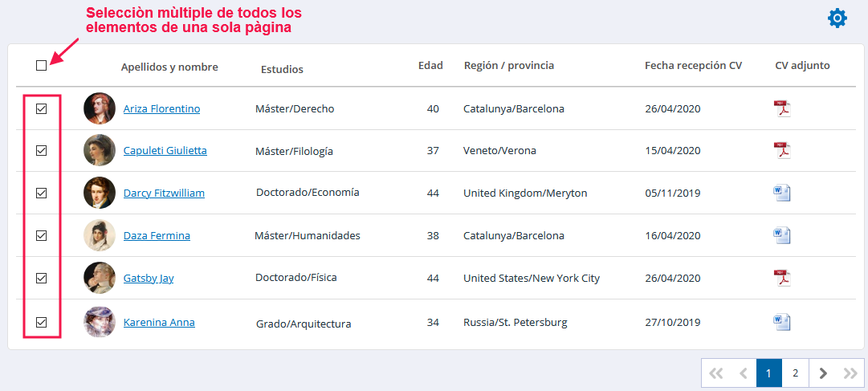
Task: Open the blue settings gear icon
Action: point(837,18)
